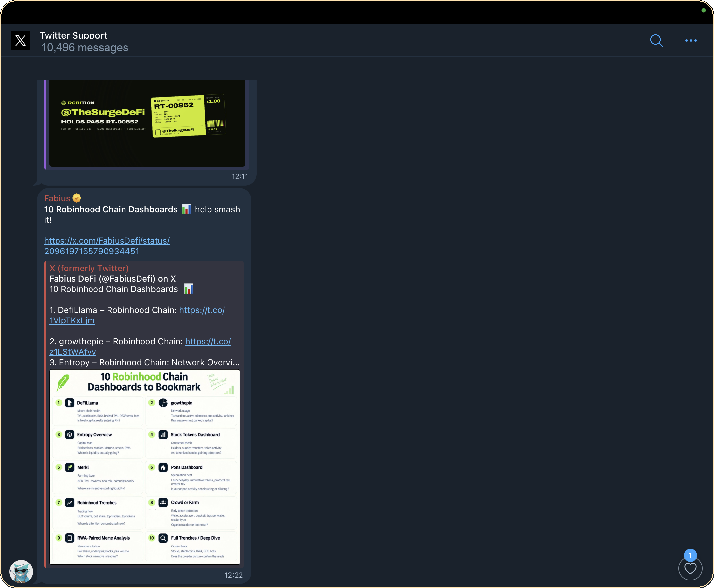Viewport: 714px width, 588px height.
Task: Click the heart reactions button with badge
Action: point(690,568)
